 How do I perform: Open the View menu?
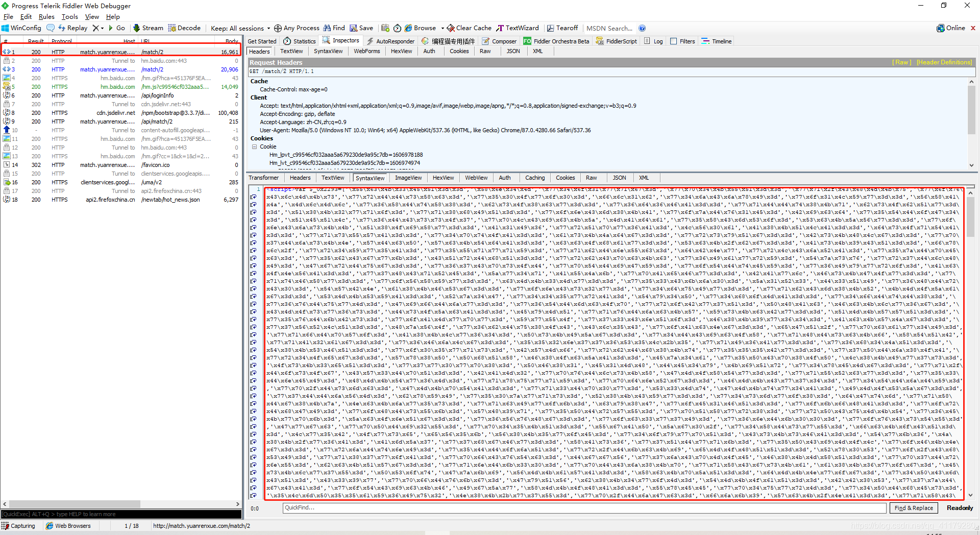click(x=92, y=17)
